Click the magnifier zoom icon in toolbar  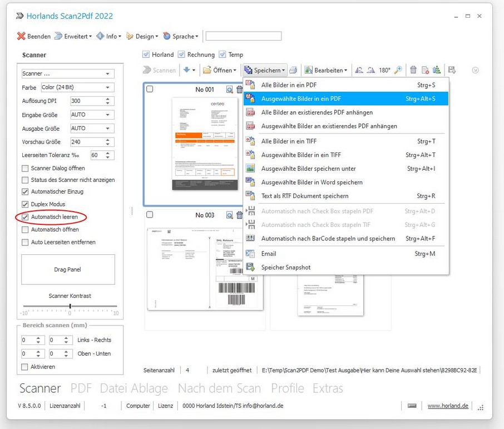point(398,70)
